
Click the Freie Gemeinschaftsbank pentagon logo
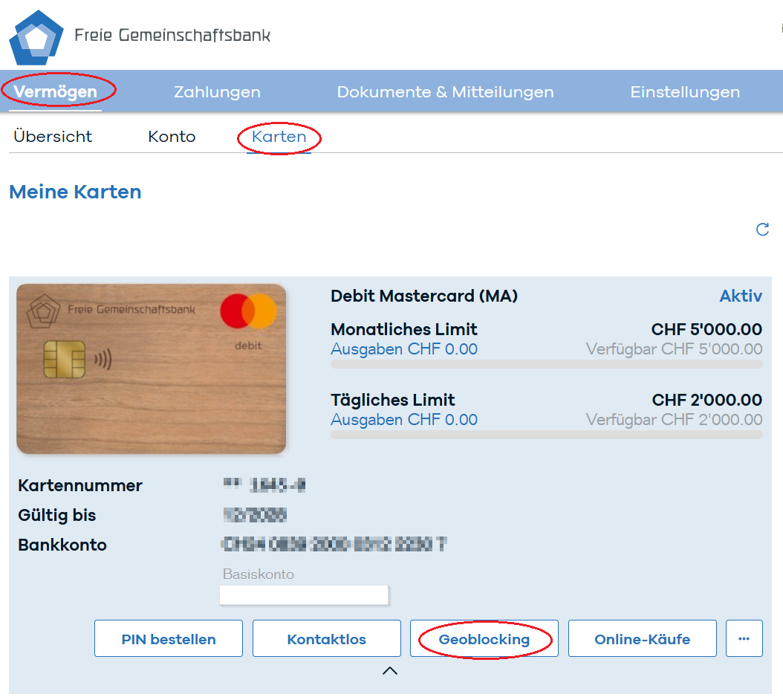point(36,38)
